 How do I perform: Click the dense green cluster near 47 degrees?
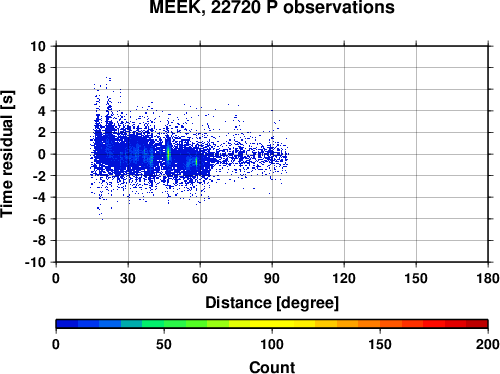click(x=168, y=154)
